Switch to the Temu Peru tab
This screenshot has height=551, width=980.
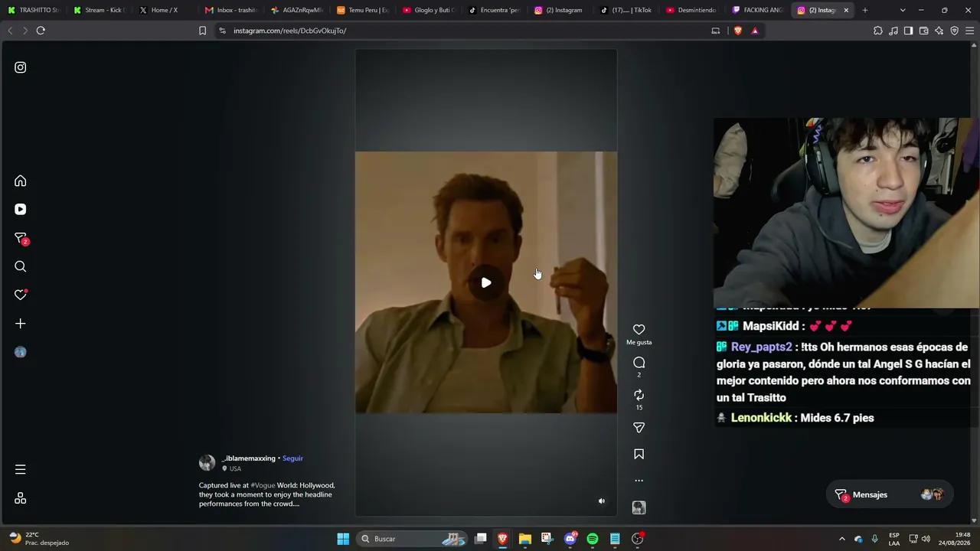click(362, 10)
